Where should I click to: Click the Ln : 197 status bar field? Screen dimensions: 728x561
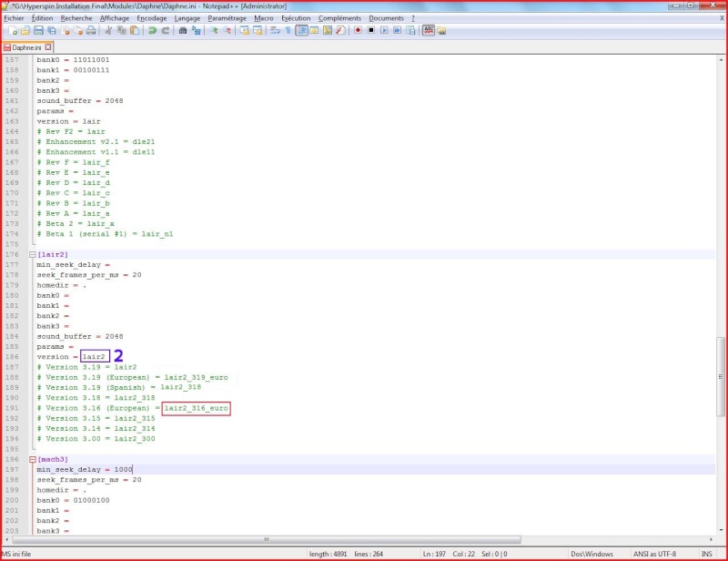(x=434, y=554)
